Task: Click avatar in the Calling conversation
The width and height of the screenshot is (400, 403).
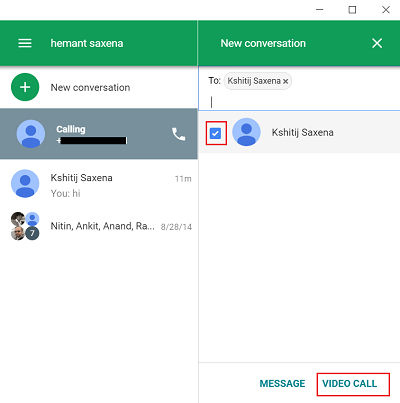Action: [x=31, y=134]
